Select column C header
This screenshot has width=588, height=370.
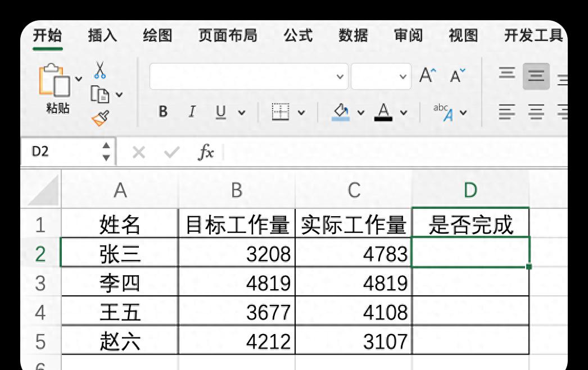pyautogui.click(x=354, y=190)
